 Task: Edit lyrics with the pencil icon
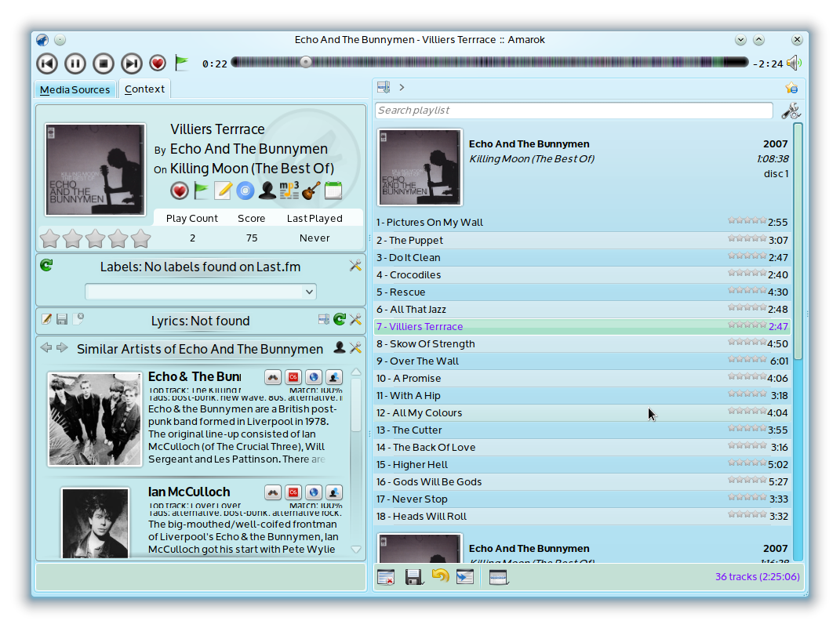click(x=46, y=319)
